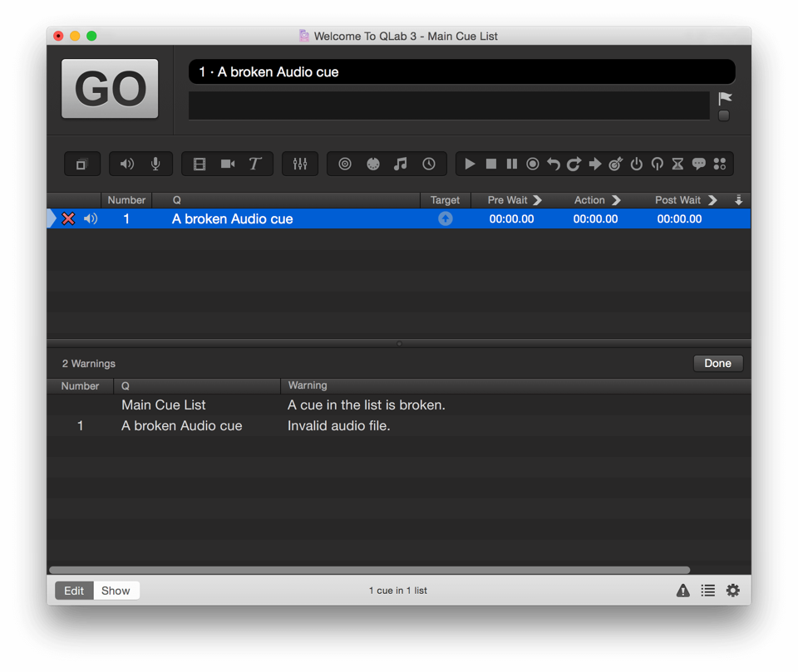Screen dimensions: 798x672
Task: Add a new Titles cue
Action: coord(255,164)
